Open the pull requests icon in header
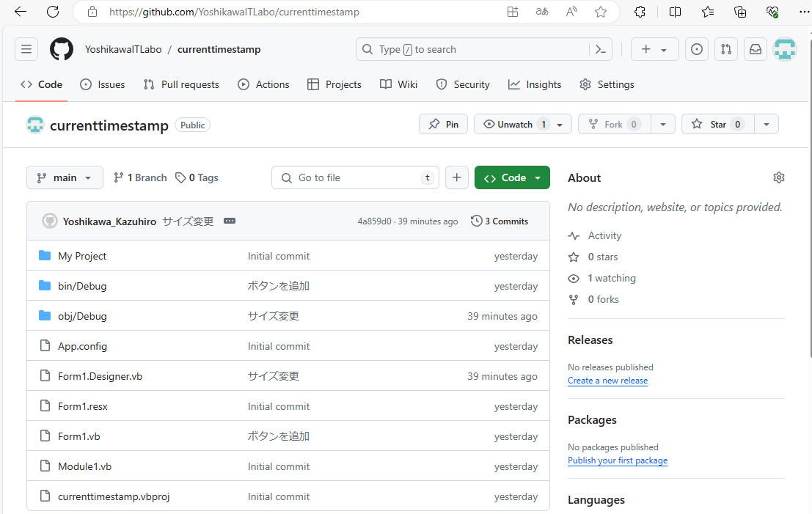Viewport: 812px width, 514px height. (x=726, y=49)
